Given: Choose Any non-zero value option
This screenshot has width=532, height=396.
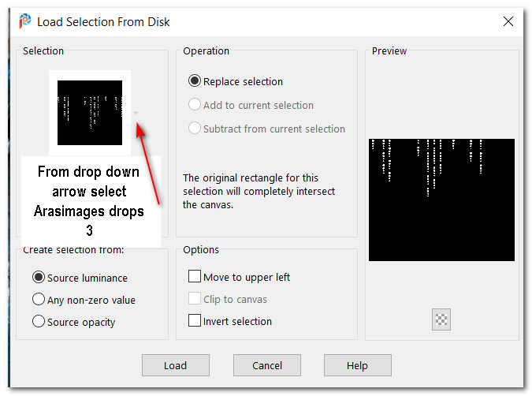Looking at the screenshot, I should pos(39,300).
